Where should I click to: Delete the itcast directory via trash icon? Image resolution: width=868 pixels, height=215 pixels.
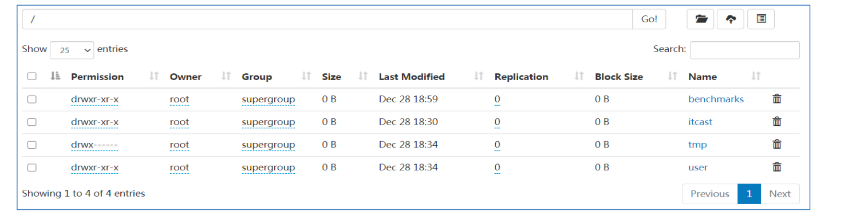(777, 121)
